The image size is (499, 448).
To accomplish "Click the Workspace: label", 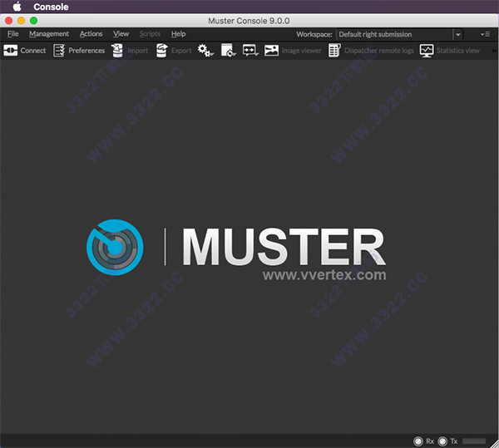I will [x=314, y=34].
